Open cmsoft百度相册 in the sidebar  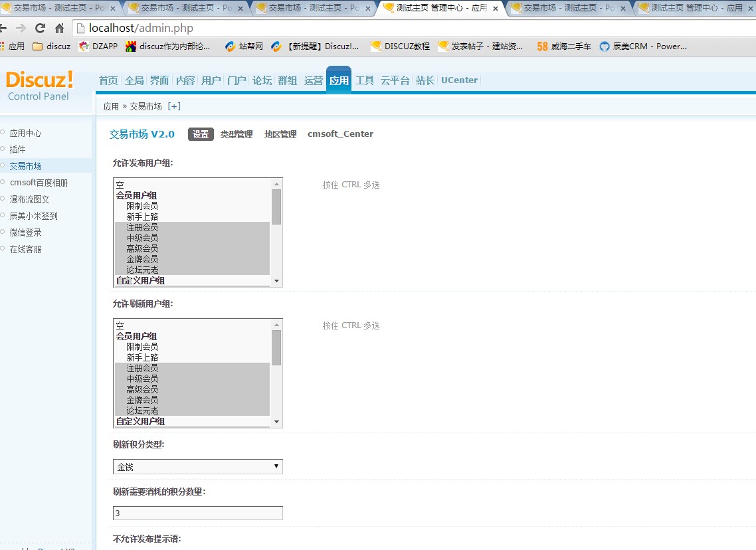(39, 183)
